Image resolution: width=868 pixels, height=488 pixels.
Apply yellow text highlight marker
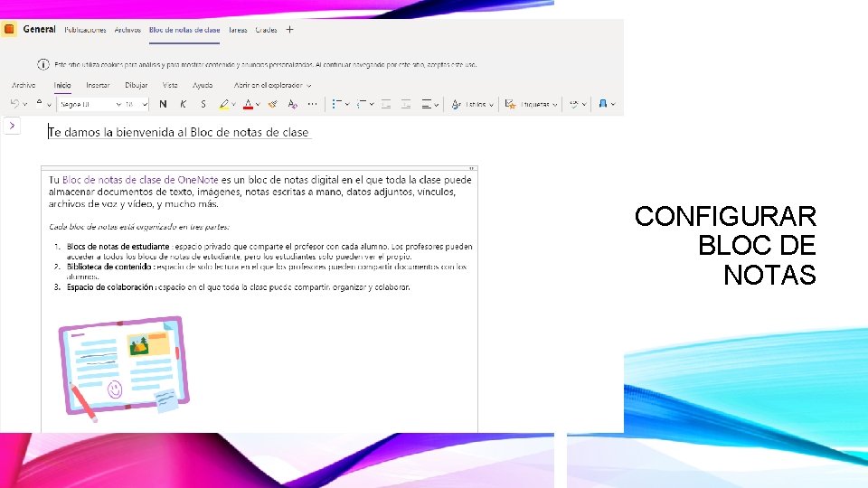coord(223,104)
